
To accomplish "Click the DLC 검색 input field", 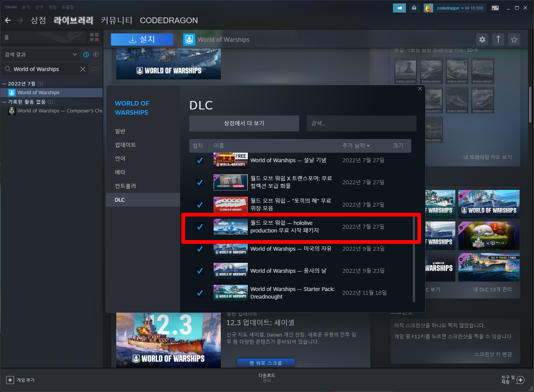I will (361, 123).
